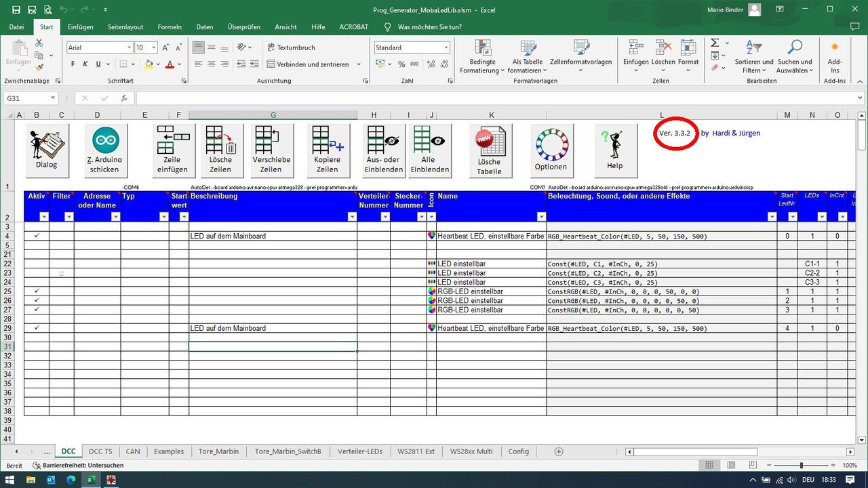Open the Einfügen ribbon tab
This screenshot has height=488, width=868.
80,27
